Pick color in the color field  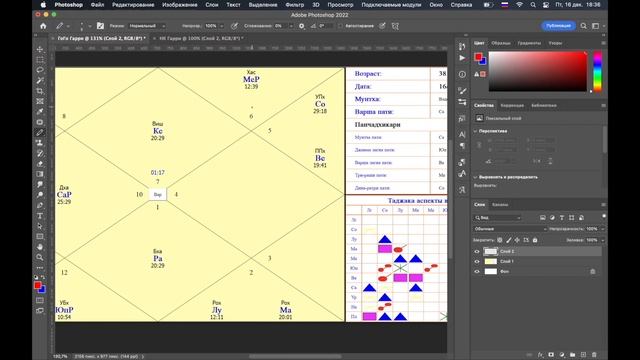coord(538,71)
